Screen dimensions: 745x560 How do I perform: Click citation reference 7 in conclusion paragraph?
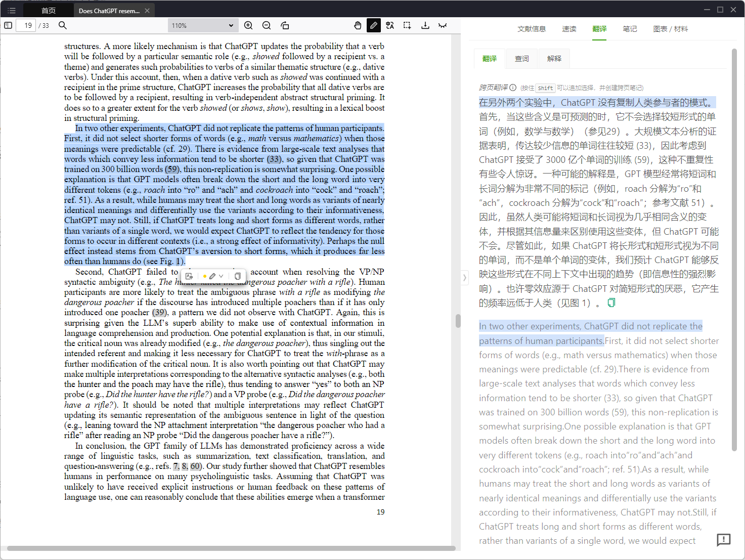(x=176, y=466)
